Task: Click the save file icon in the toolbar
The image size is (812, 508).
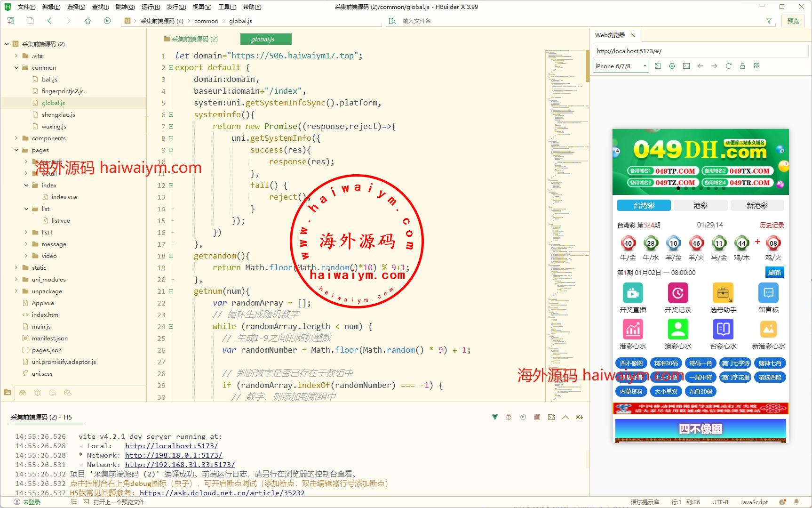Action: [30, 21]
